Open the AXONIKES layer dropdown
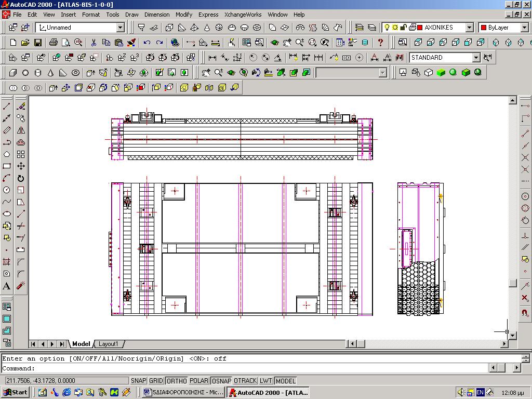Viewport: 532px width, 399px height. 469,28
